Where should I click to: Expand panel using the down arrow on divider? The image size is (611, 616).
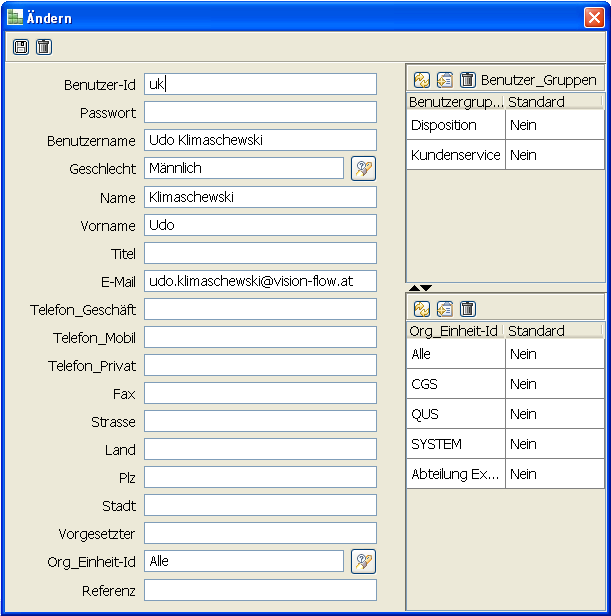pyautogui.click(x=429, y=288)
